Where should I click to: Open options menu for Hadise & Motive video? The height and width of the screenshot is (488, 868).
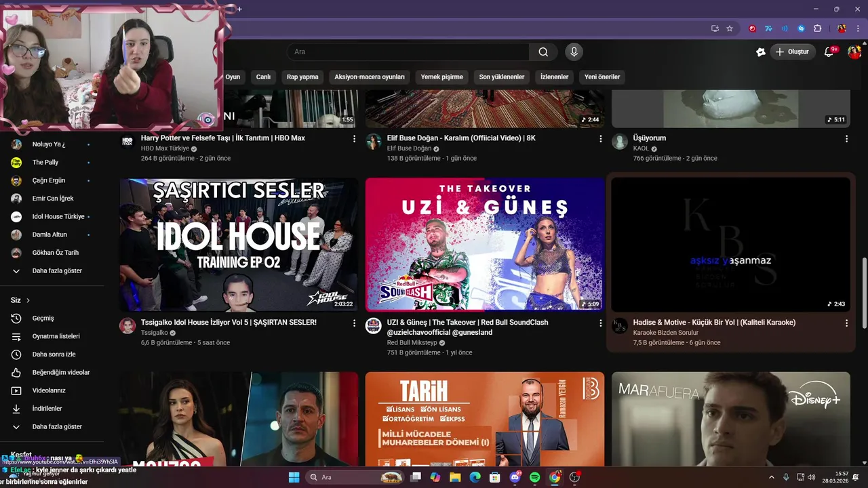846,323
